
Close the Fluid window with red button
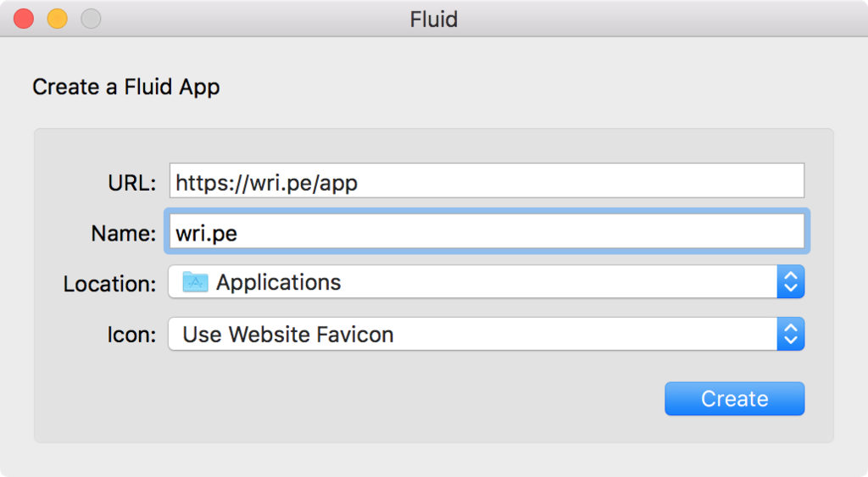click(24, 19)
